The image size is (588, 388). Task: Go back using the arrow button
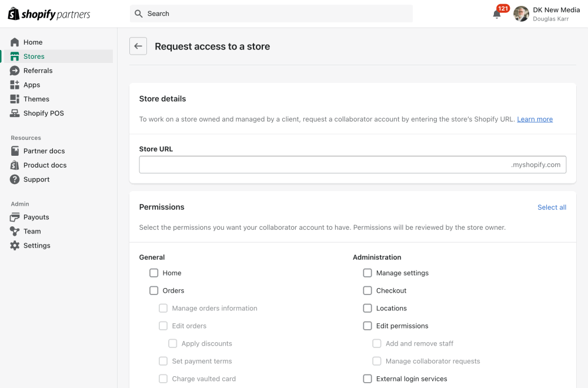pos(138,46)
